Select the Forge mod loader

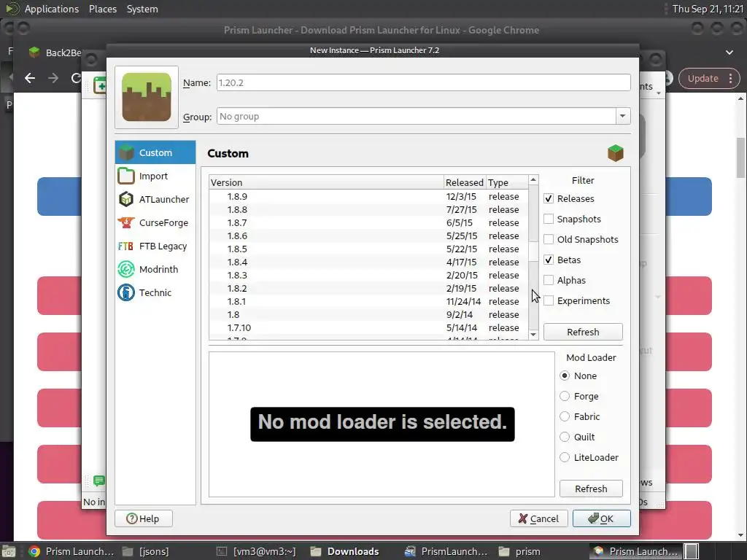coord(565,396)
